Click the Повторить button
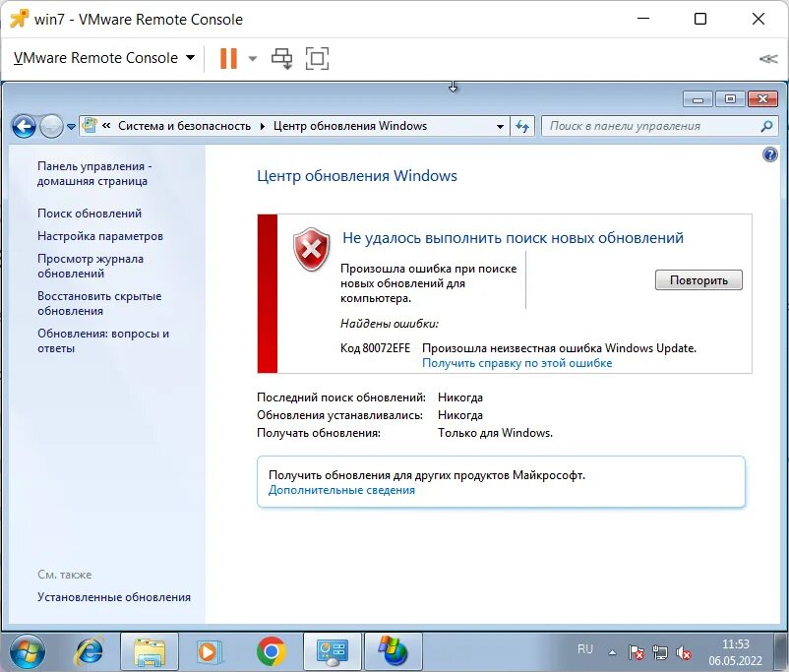The image size is (789, 672). coord(698,280)
